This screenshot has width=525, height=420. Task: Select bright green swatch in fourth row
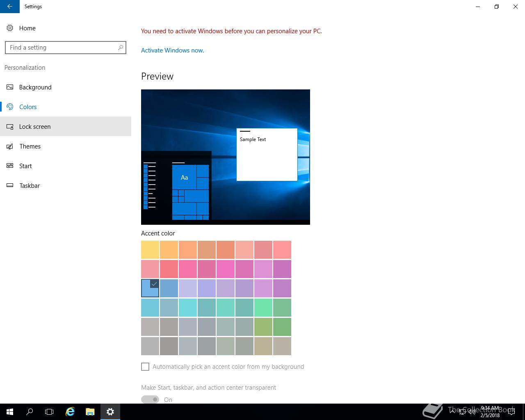click(x=263, y=307)
